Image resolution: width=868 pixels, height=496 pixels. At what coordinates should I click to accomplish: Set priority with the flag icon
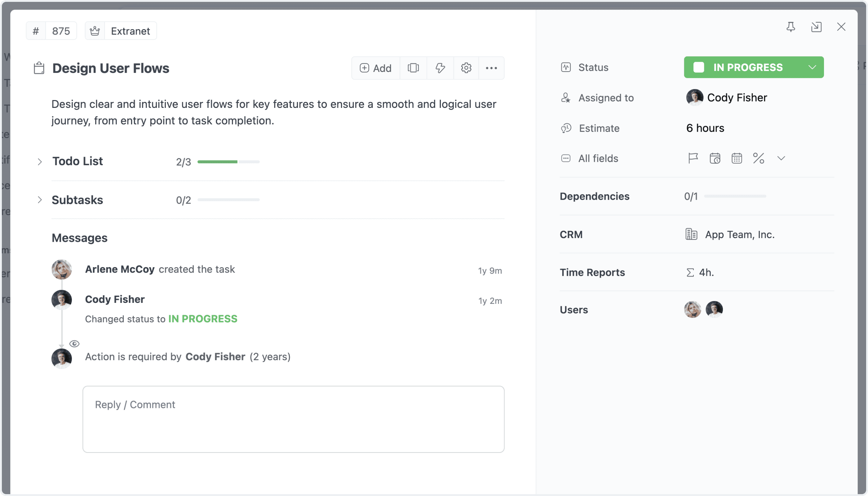693,158
